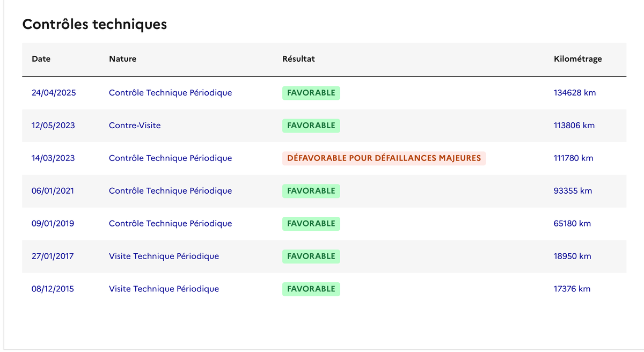The image size is (644, 352).
Task: Select the date 06/01/2021
Action: [x=53, y=191]
